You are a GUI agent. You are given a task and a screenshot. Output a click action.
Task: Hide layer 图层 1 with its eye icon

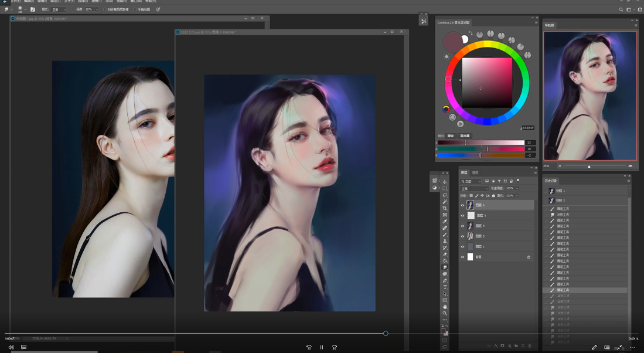click(x=462, y=246)
